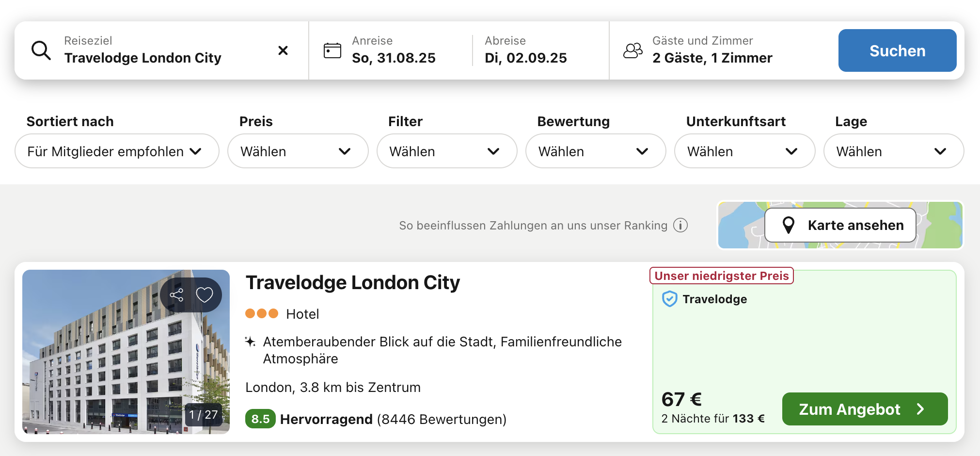980x456 pixels.
Task: Click London, 3.8 km bis Zentrum
Action: pyautogui.click(x=333, y=387)
